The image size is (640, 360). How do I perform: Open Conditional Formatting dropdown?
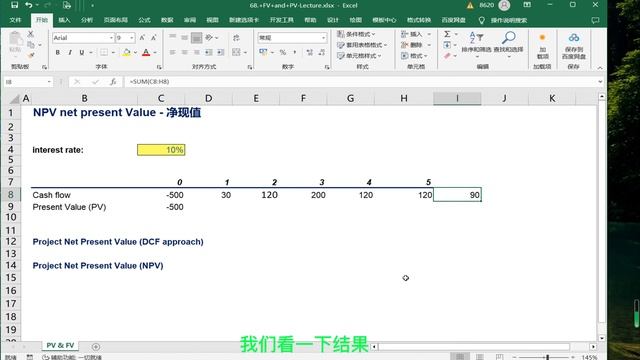click(356, 34)
